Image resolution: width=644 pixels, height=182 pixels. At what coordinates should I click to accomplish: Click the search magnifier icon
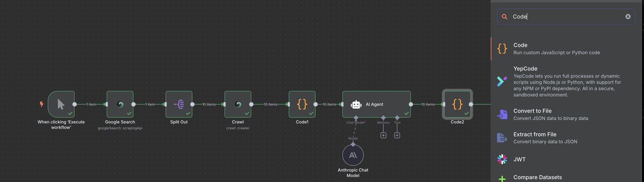coord(505,17)
